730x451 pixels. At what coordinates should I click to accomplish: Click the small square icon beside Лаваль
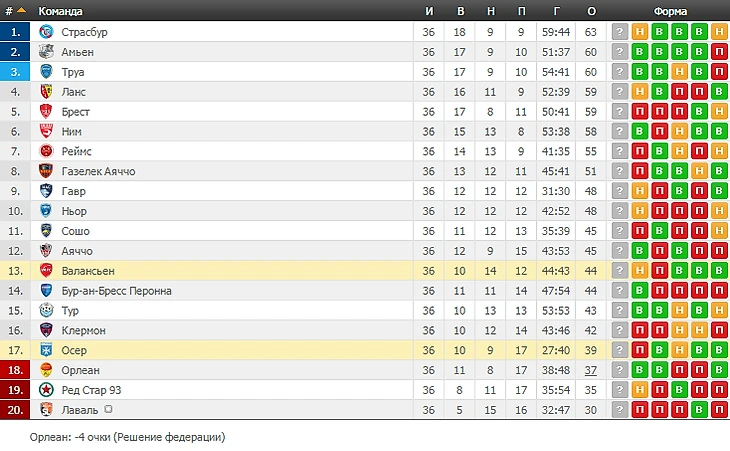107,409
